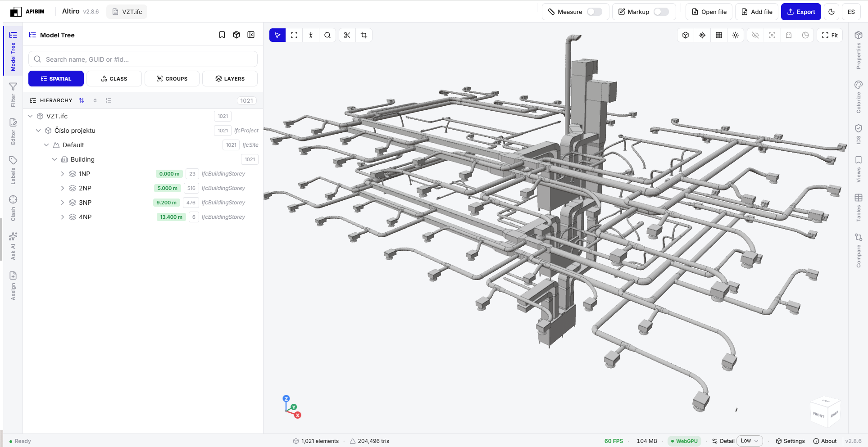Toggle the Markup switch
Image resolution: width=868 pixels, height=447 pixels.
[661, 12]
